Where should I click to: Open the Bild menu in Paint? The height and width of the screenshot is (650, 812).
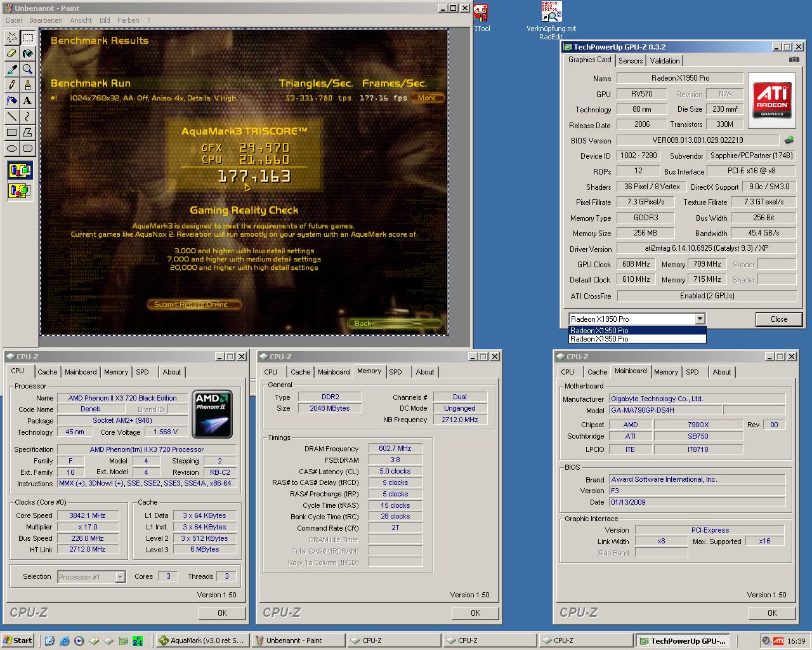pos(105,20)
